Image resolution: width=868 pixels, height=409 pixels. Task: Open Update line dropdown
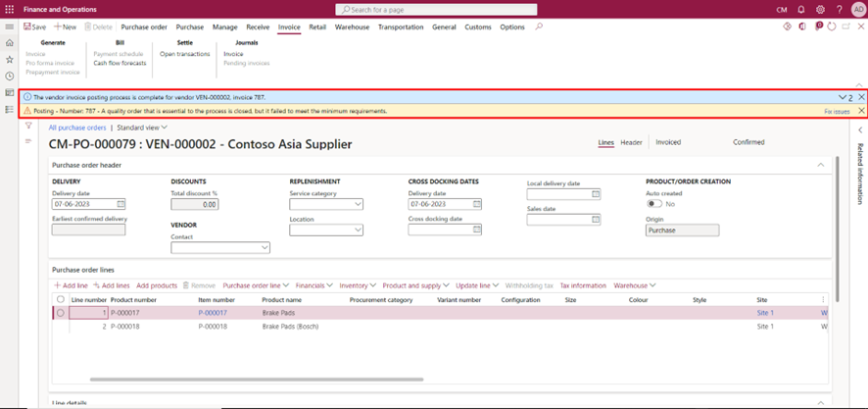click(477, 285)
